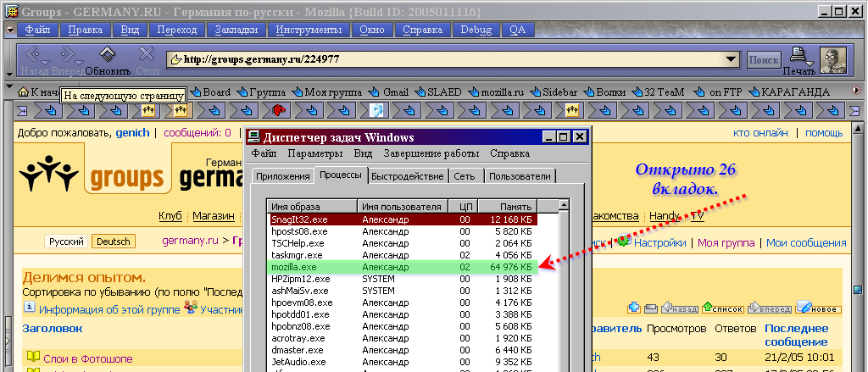Open the Debug menu

click(x=476, y=30)
